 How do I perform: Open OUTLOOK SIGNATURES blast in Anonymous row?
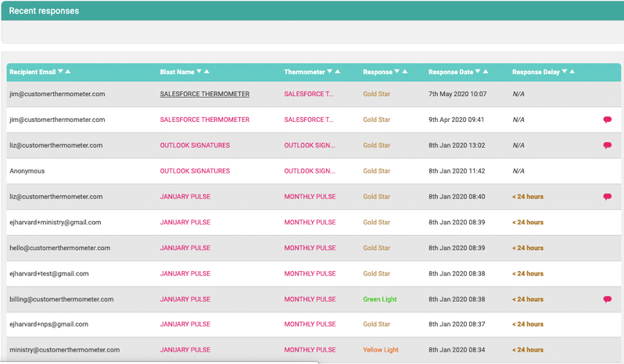[x=195, y=171]
